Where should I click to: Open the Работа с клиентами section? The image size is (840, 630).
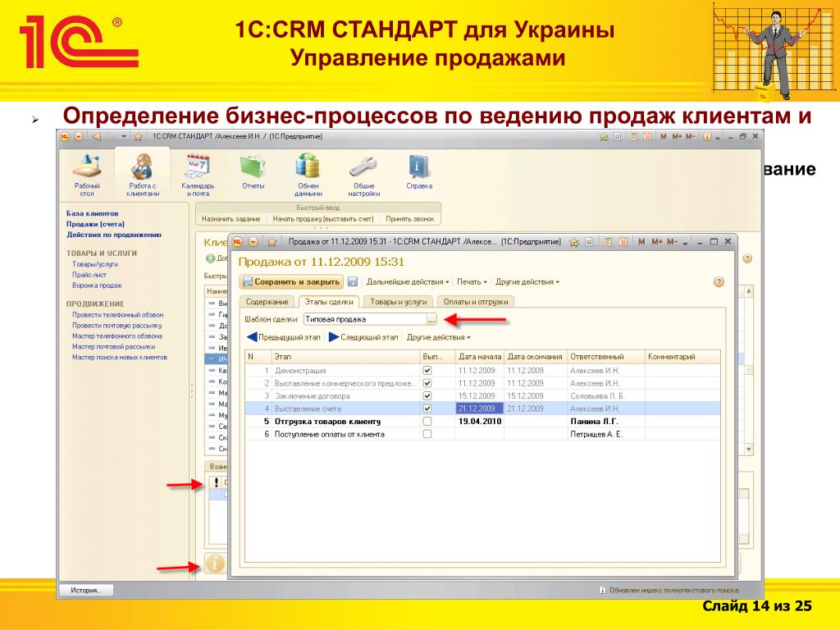point(143,174)
